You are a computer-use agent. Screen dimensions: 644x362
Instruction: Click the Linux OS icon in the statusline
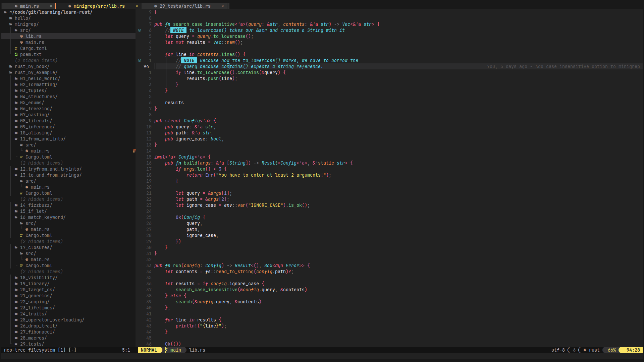point(574,350)
